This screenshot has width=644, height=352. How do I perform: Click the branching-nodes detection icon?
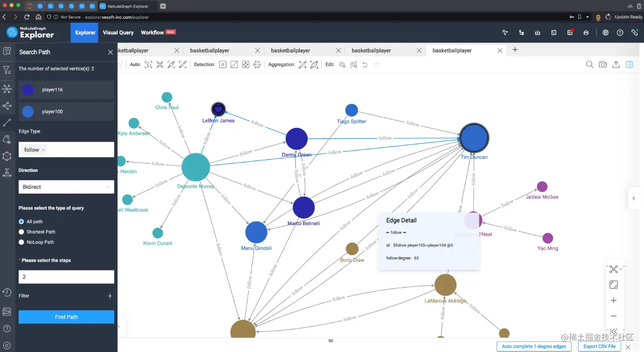[x=257, y=65]
